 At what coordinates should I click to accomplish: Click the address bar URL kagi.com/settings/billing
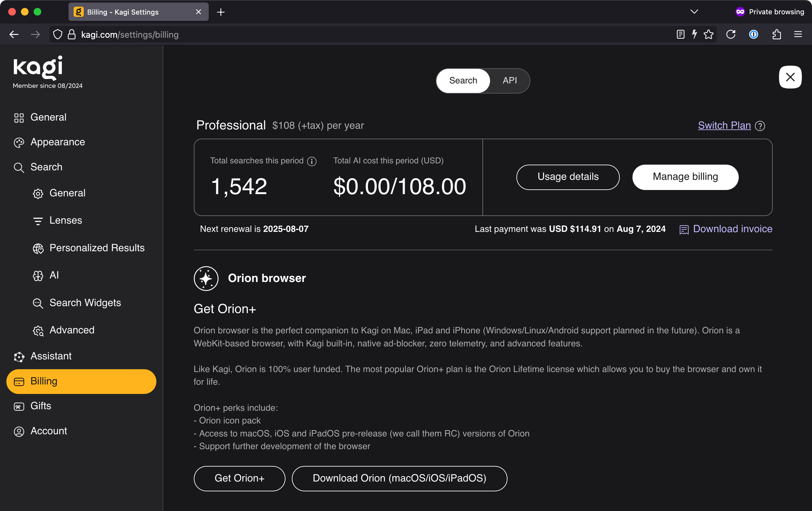pos(130,35)
